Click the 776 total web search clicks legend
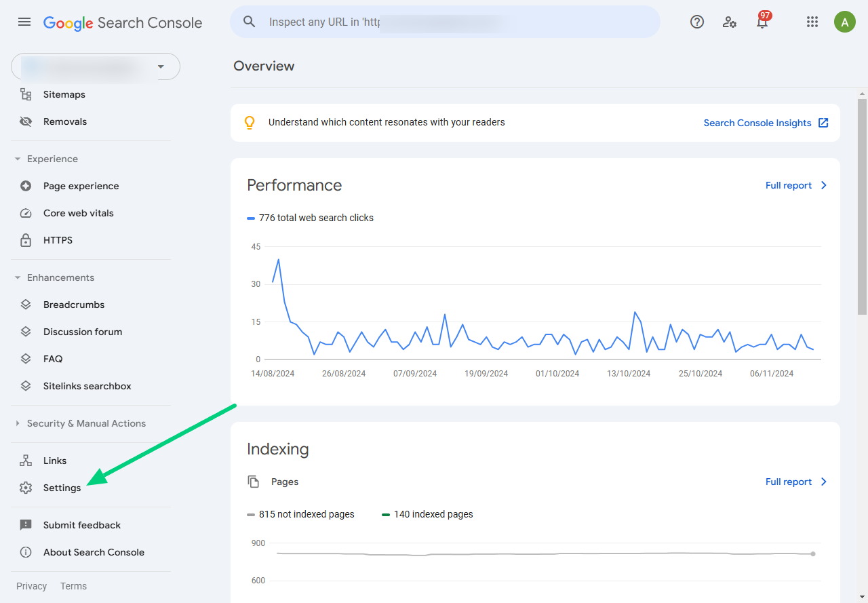 click(310, 218)
